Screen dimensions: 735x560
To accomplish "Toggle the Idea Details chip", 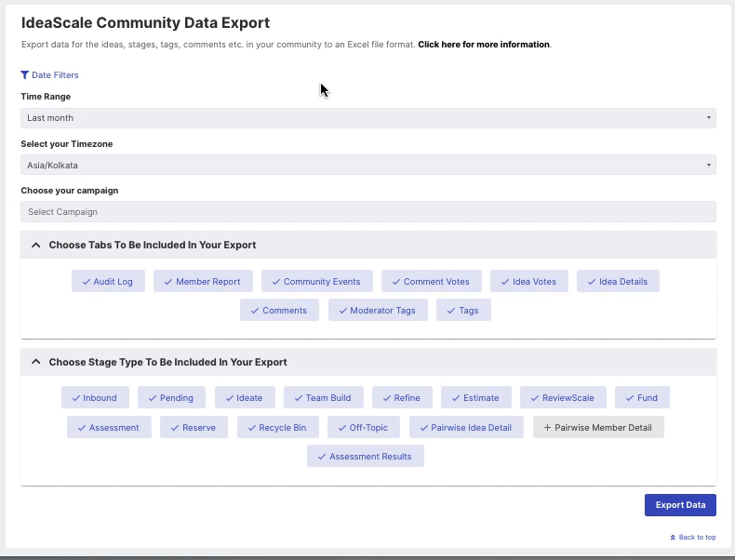I will (618, 281).
